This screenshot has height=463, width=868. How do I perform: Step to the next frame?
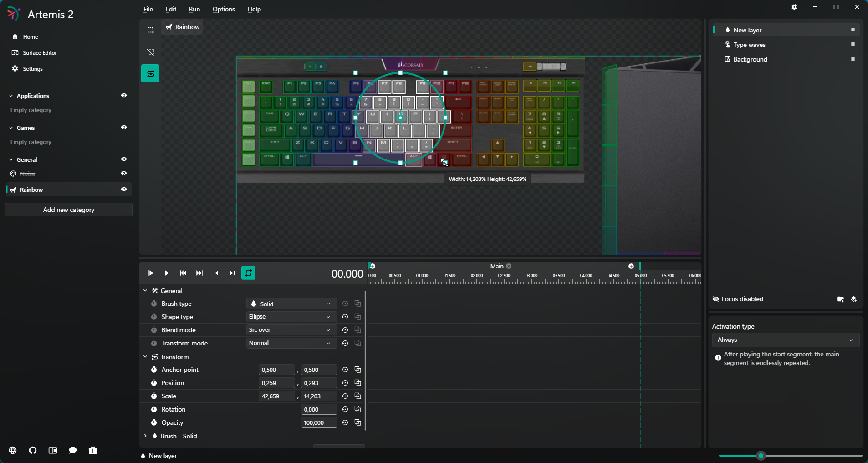click(232, 273)
